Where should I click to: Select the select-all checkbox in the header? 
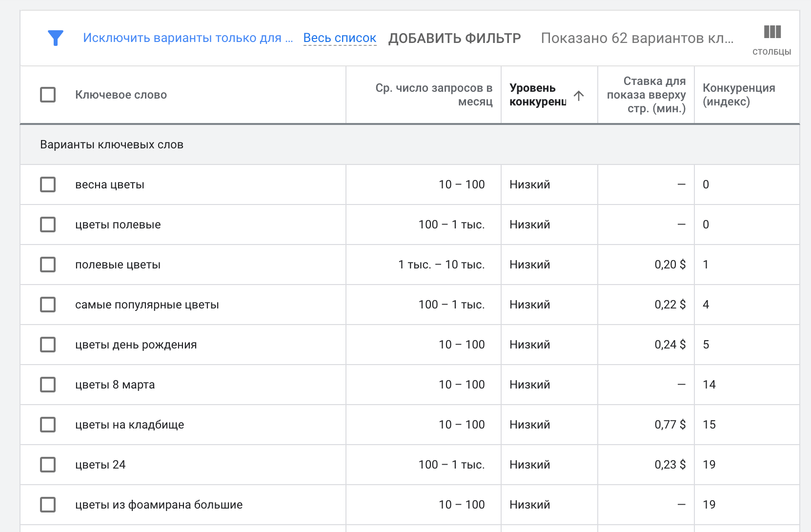[x=47, y=95]
